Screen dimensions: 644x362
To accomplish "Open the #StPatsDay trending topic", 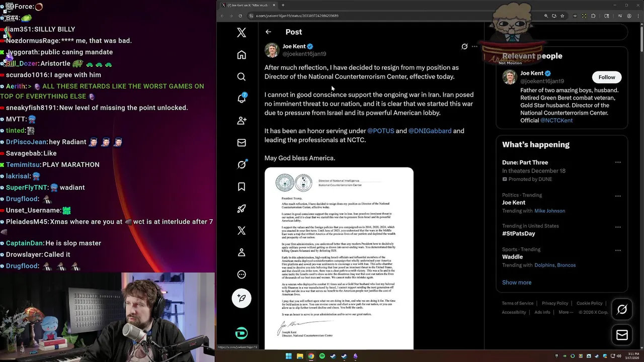I will coord(519,234).
